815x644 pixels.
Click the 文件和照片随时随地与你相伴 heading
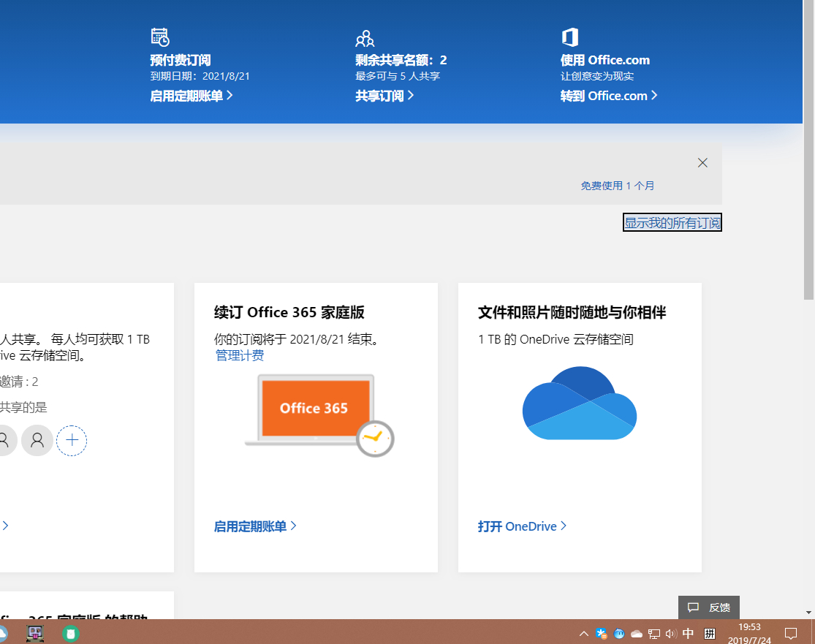click(572, 312)
